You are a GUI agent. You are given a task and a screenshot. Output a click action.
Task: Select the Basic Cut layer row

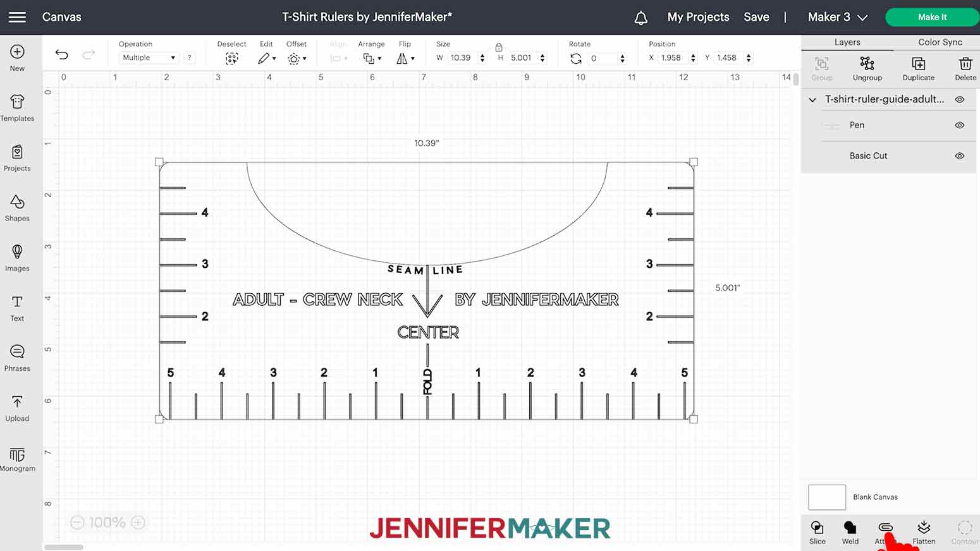point(890,155)
